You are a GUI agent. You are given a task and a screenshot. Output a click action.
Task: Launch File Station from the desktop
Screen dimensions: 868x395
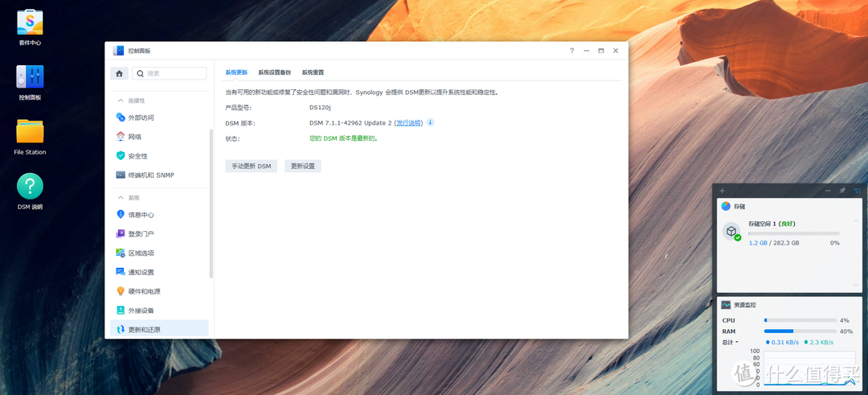[30, 131]
